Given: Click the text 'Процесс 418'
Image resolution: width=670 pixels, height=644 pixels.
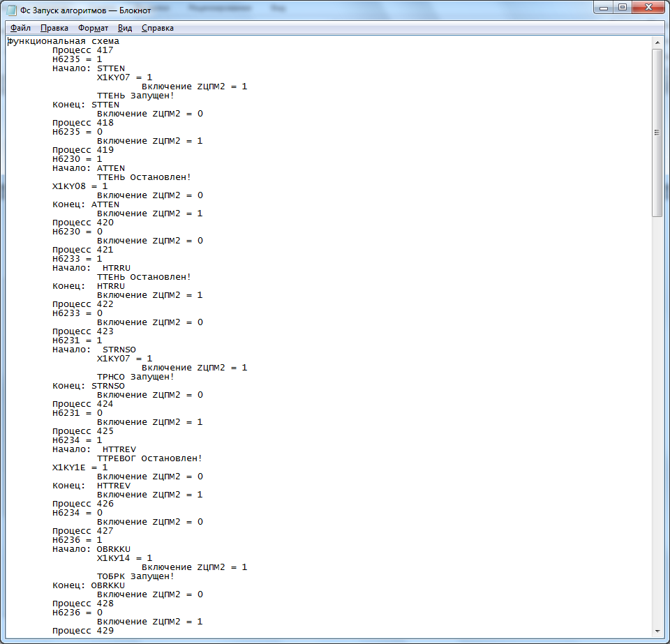Looking at the screenshot, I should (x=83, y=123).
